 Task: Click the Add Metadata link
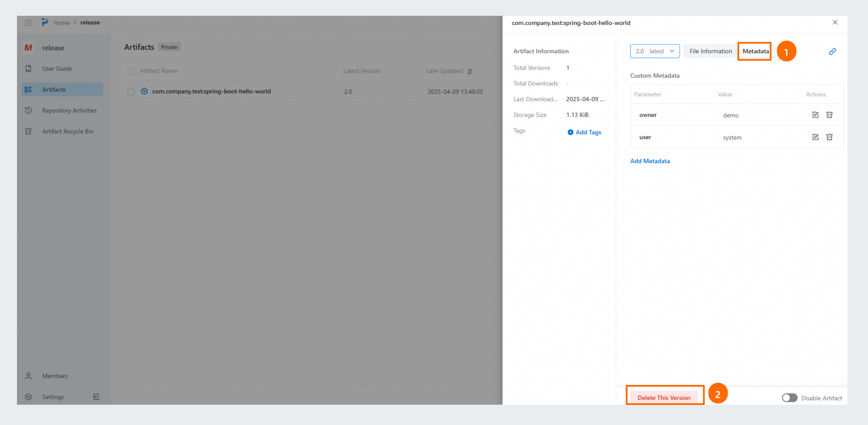point(650,161)
